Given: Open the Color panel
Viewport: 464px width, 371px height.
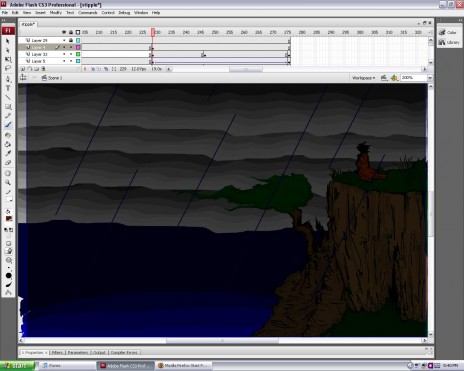Looking at the screenshot, I should click(449, 32).
